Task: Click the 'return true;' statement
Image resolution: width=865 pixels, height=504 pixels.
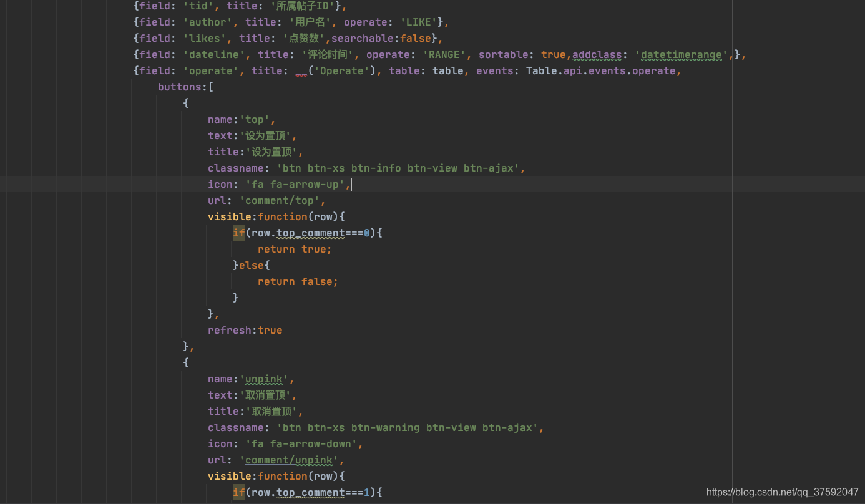Action: point(295,250)
